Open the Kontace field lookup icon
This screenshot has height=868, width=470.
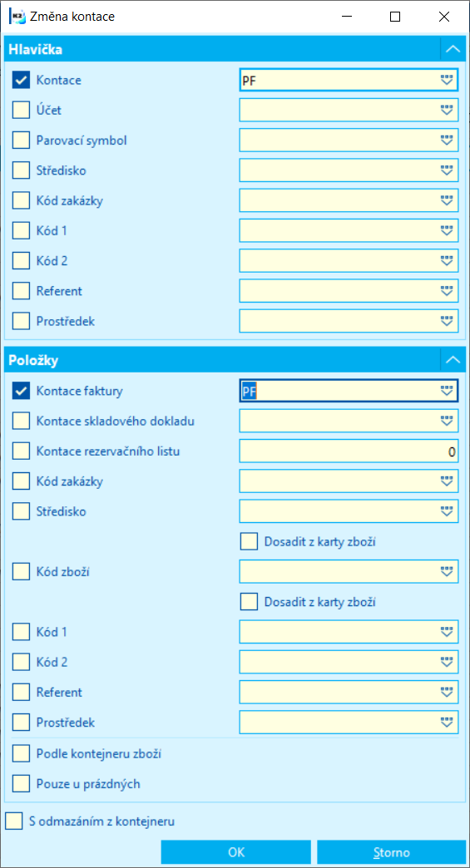(447, 81)
